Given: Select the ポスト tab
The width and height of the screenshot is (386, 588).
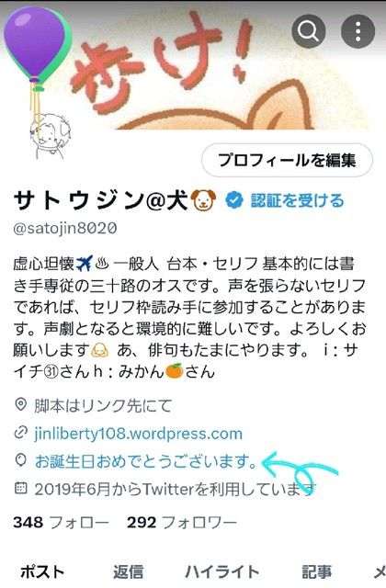Looking at the screenshot, I should coord(42,571).
